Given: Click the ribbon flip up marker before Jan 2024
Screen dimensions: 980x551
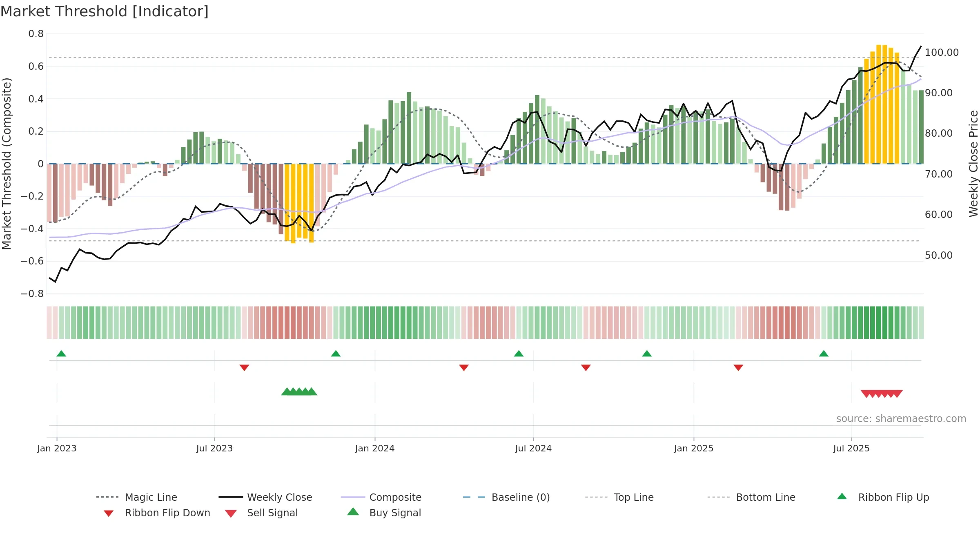Looking at the screenshot, I should tap(336, 353).
